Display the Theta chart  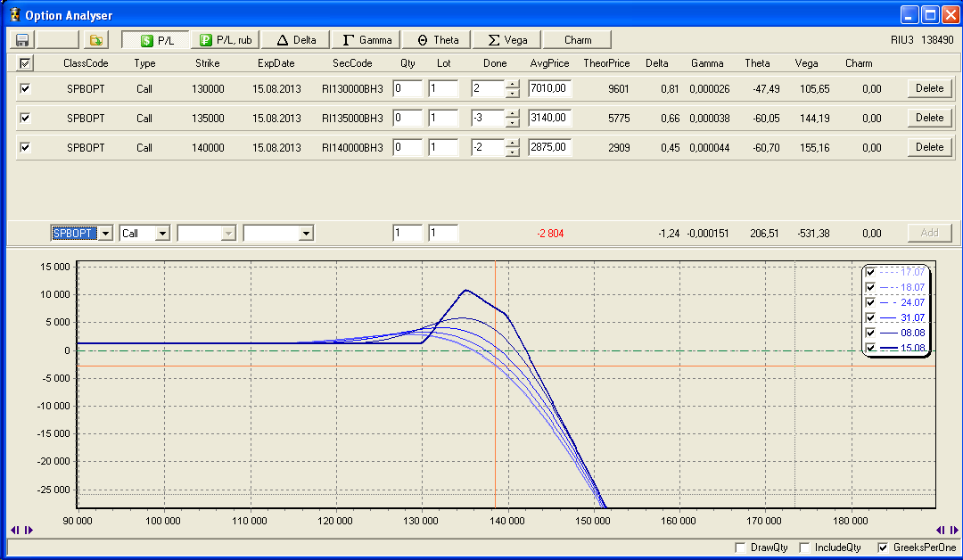[438, 40]
